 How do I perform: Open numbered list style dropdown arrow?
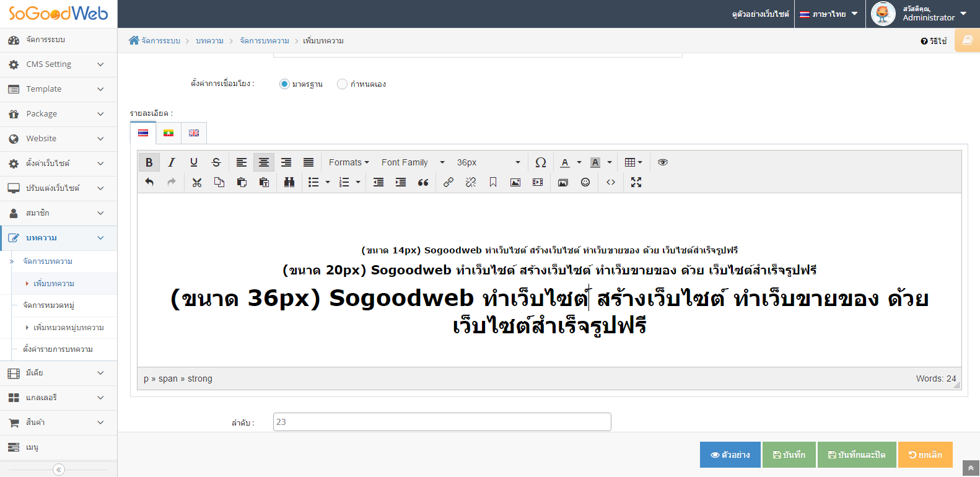(x=358, y=182)
